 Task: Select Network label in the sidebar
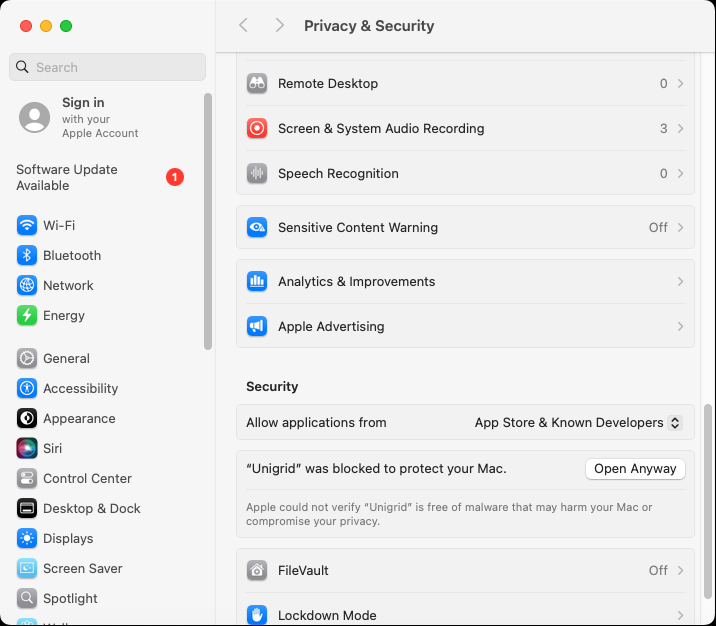coord(68,285)
